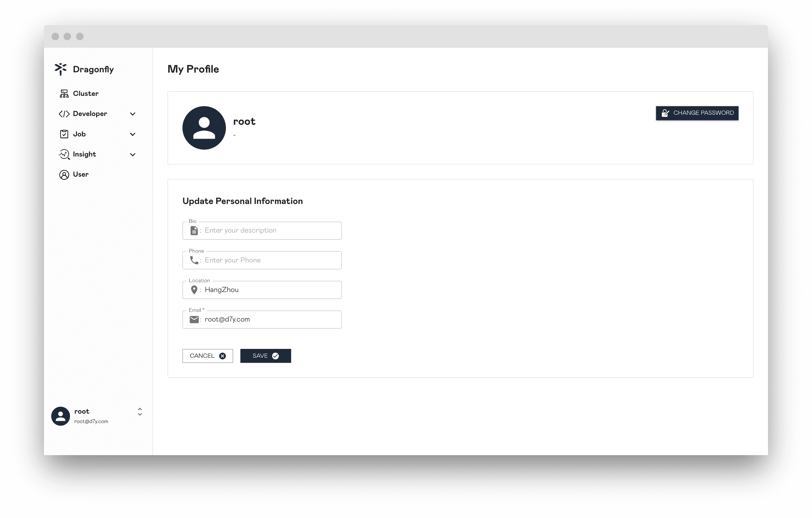
Task: Click the Insight menu icon
Action: click(63, 153)
